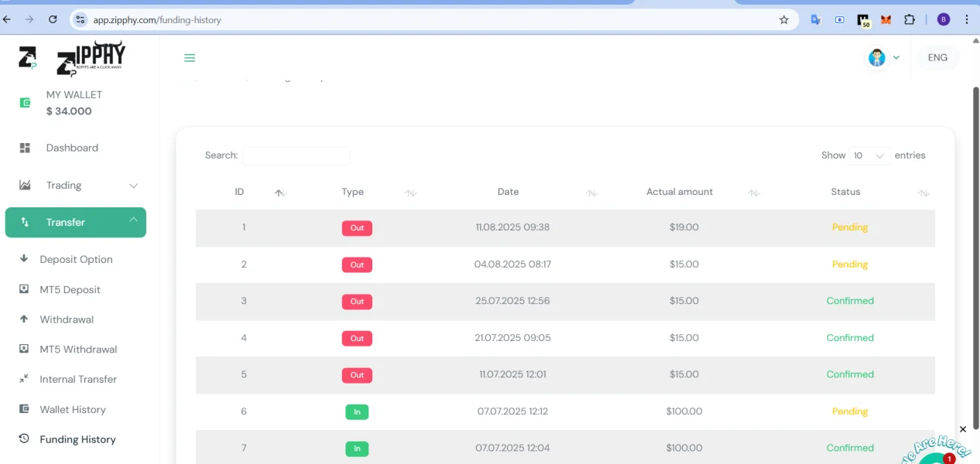Image resolution: width=980 pixels, height=464 pixels.
Task: Click the My Wallet icon
Action: [25, 103]
